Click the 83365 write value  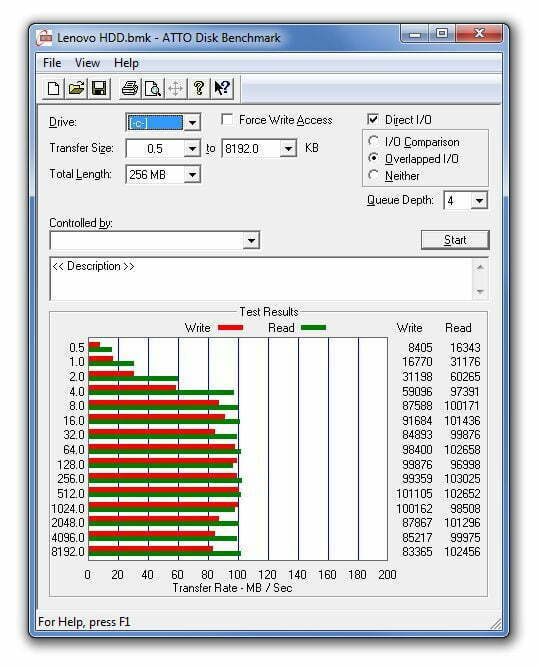pyautogui.click(x=417, y=551)
